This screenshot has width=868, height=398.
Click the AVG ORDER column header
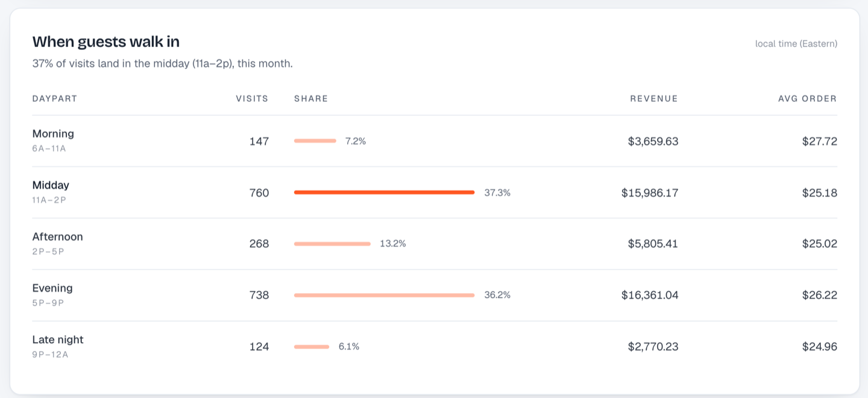[808, 99]
